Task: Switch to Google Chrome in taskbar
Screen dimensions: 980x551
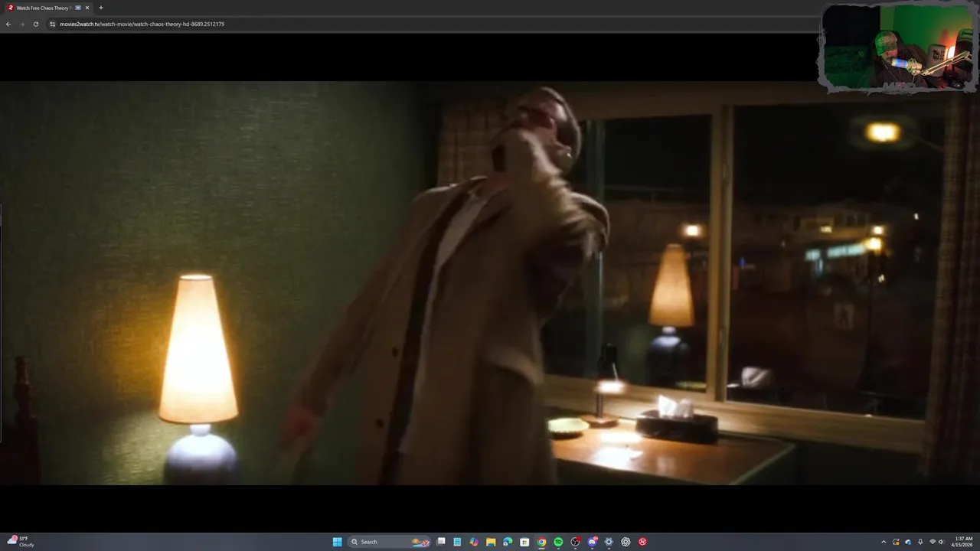Action: point(541,542)
